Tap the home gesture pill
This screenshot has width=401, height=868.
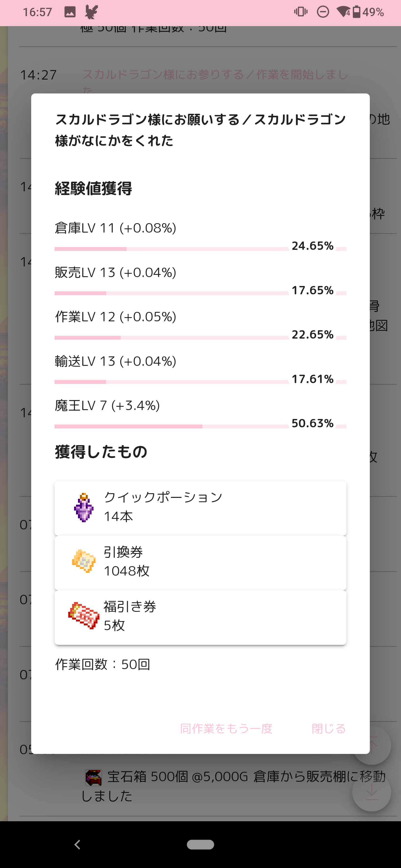tap(200, 844)
